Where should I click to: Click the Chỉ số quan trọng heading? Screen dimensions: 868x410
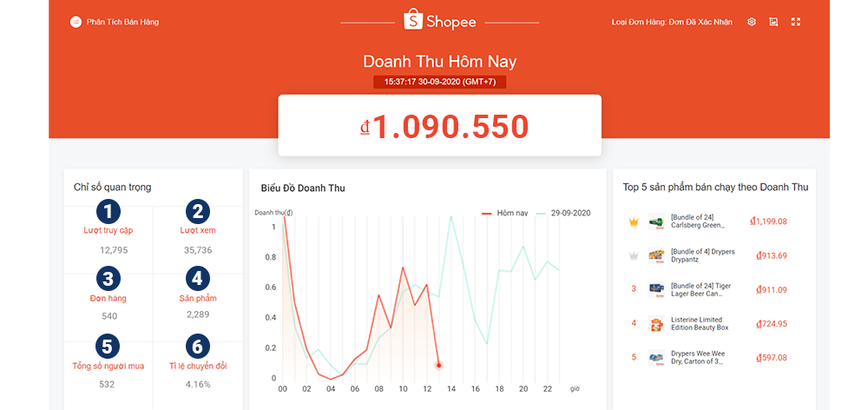(x=112, y=188)
